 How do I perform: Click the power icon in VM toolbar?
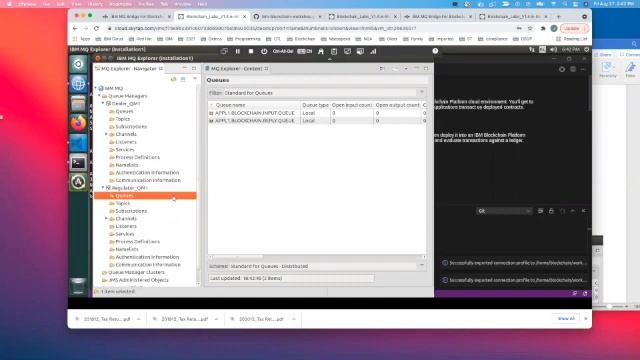[x=264, y=51]
